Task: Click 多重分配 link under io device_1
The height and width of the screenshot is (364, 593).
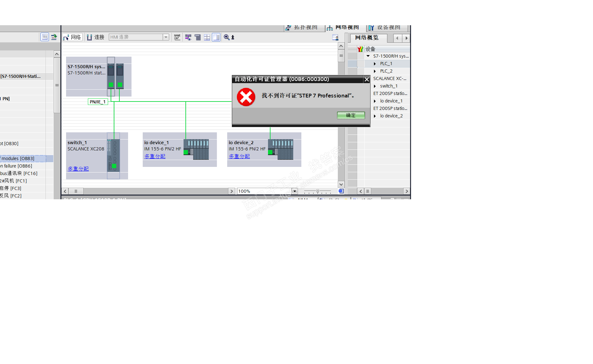Action: 155,156
